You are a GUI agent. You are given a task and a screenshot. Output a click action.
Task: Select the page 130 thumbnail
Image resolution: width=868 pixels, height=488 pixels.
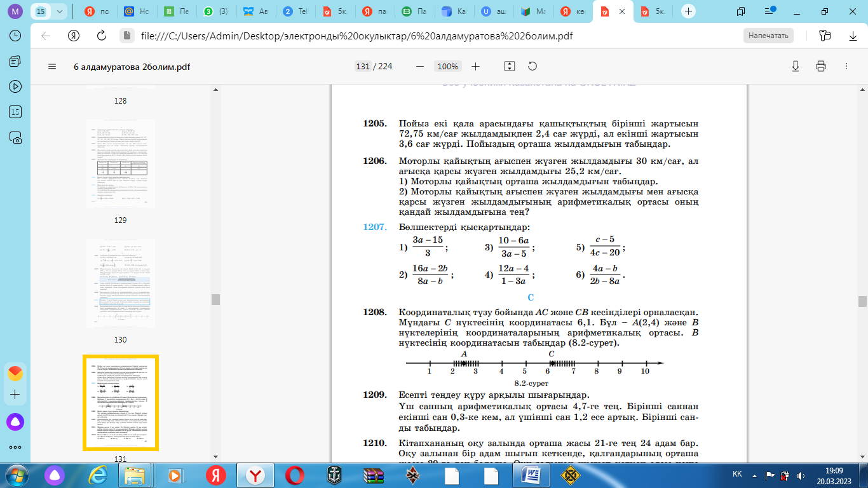pos(121,283)
